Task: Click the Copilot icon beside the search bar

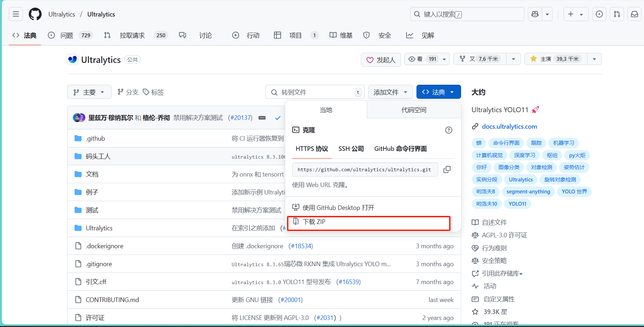Action: pos(535,14)
